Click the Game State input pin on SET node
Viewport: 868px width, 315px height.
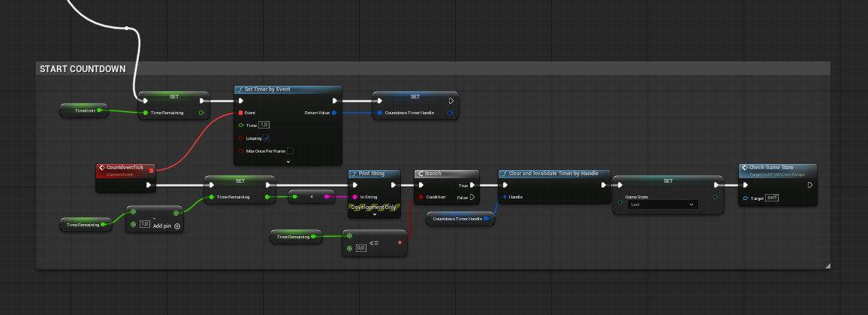point(620,202)
